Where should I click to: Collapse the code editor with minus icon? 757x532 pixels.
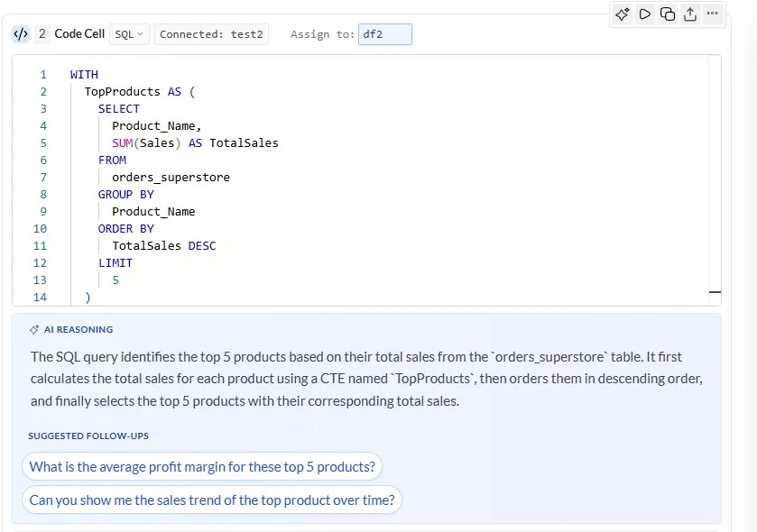point(715,292)
